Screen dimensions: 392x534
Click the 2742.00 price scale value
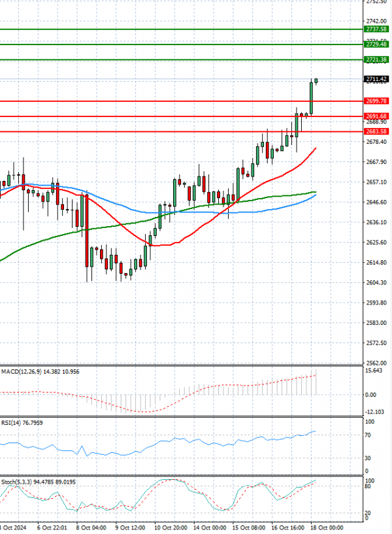(x=376, y=21)
